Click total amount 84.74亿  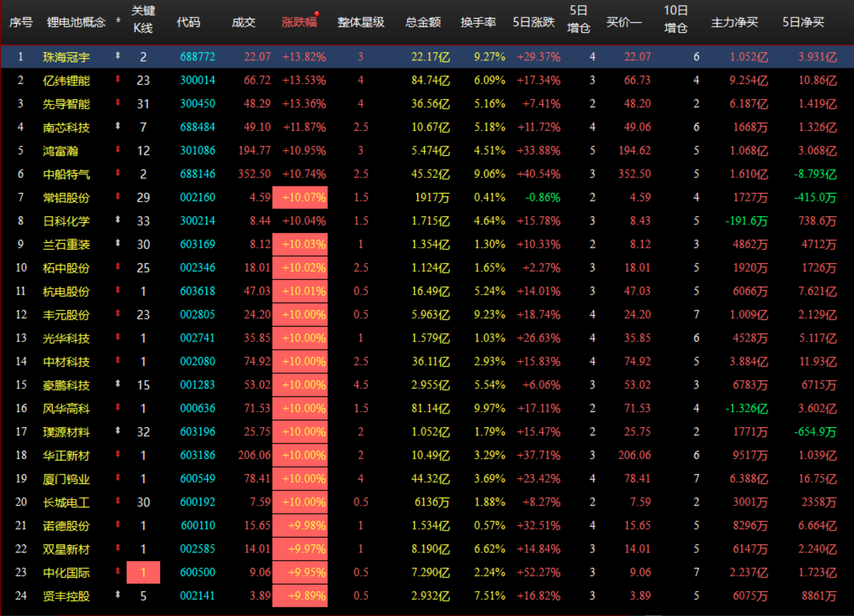431,80
